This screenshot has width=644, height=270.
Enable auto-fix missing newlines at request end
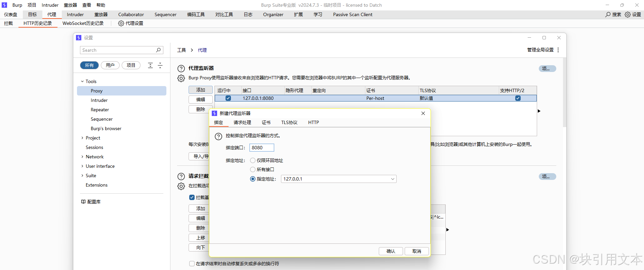pyautogui.click(x=192, y=264)
